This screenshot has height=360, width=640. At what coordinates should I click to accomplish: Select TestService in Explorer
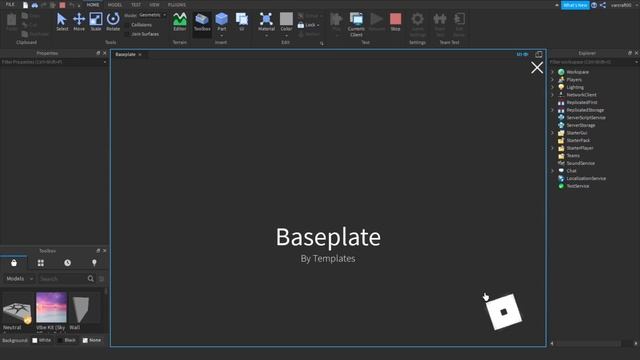coord(578,186)
